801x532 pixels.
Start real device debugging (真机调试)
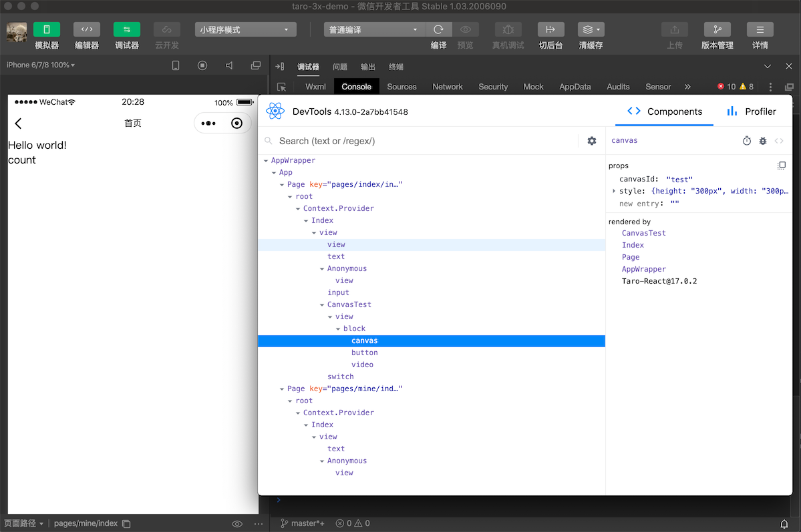(x=508, y=29)
